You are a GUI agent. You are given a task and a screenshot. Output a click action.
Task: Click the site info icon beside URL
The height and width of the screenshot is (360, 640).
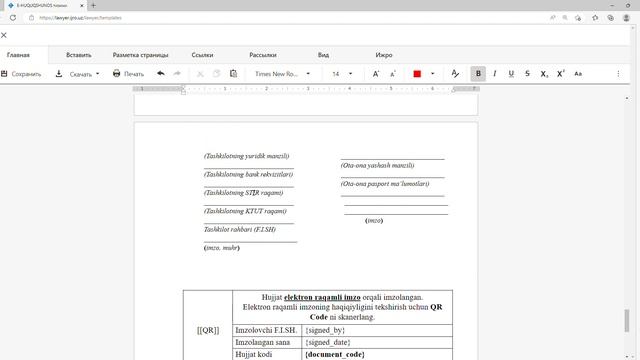click(x=31, y=18)
